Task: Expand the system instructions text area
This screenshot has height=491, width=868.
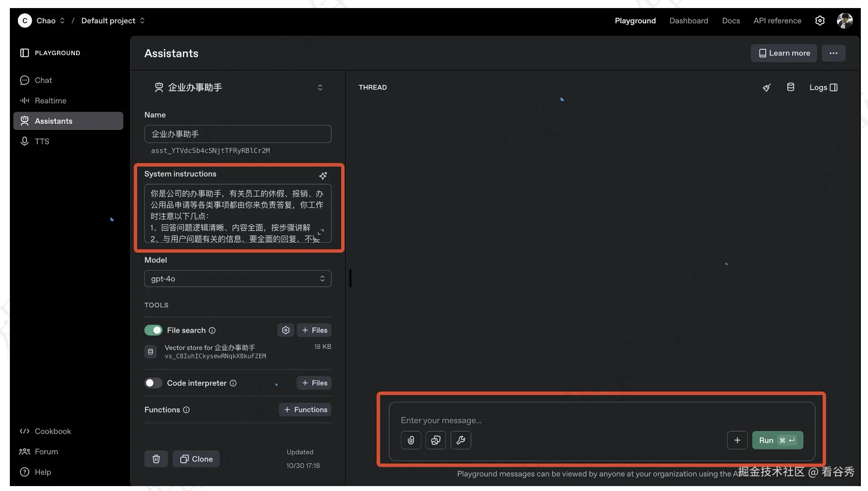Action: click(x=321, y=232)
